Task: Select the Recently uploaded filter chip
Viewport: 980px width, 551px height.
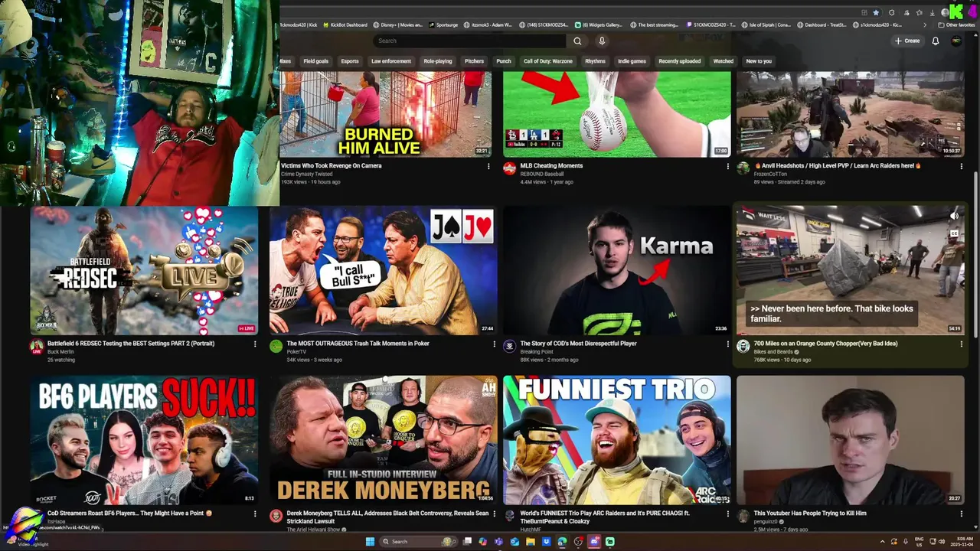Action: click(x=680, y=61)
